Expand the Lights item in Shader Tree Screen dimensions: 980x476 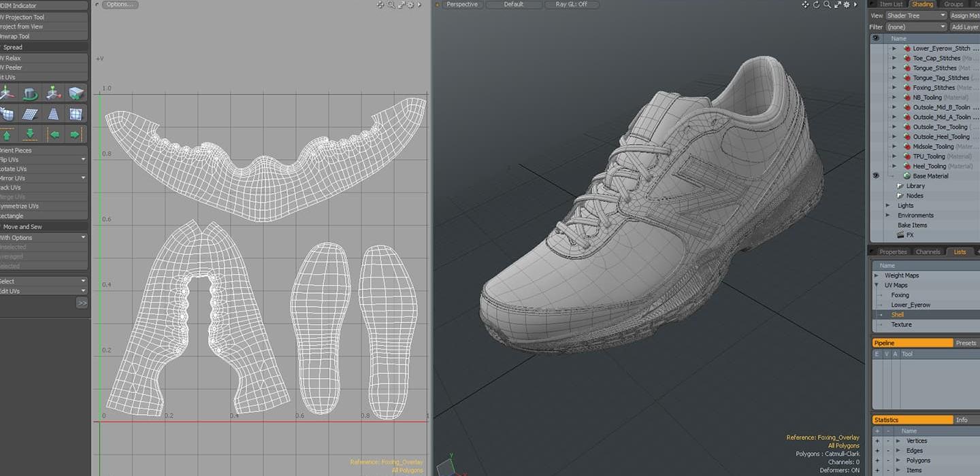pyautogui.click(x=888, y=205)
